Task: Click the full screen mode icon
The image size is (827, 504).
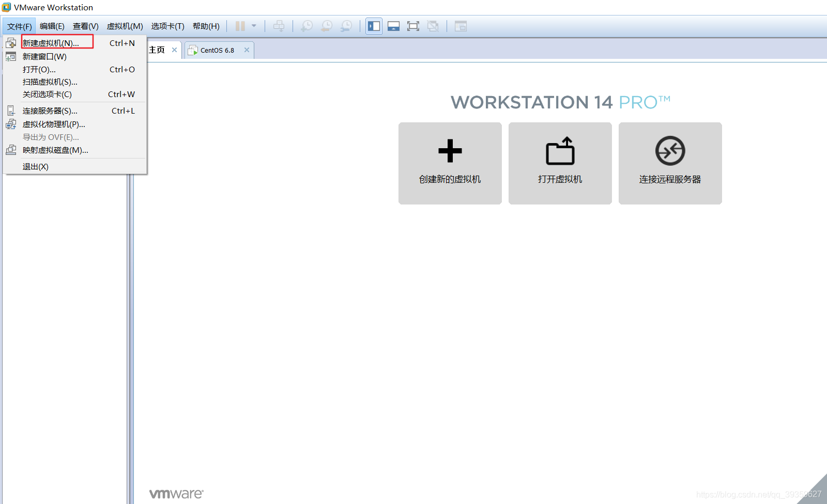Action: click(413, 26)
